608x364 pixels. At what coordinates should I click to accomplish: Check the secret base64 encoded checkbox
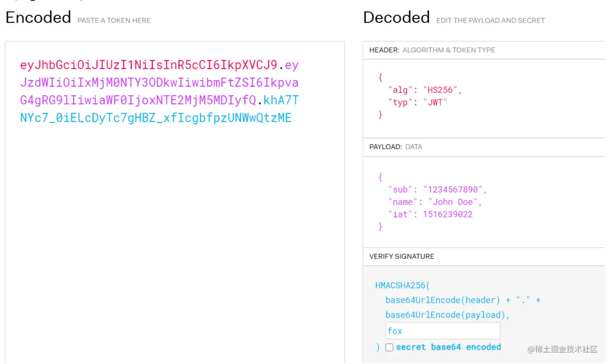(389, 347)
